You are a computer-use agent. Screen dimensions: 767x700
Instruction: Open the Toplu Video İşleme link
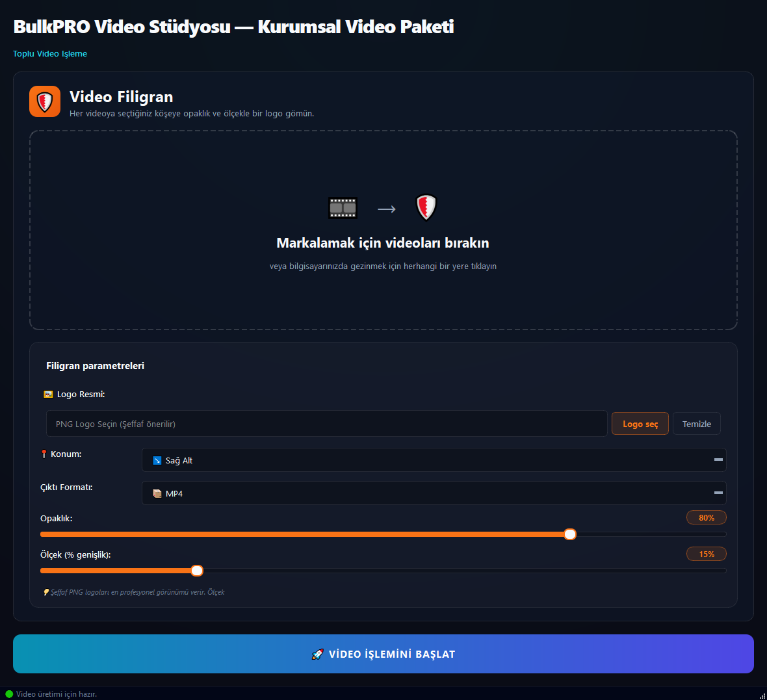click(x=50, y=54)
